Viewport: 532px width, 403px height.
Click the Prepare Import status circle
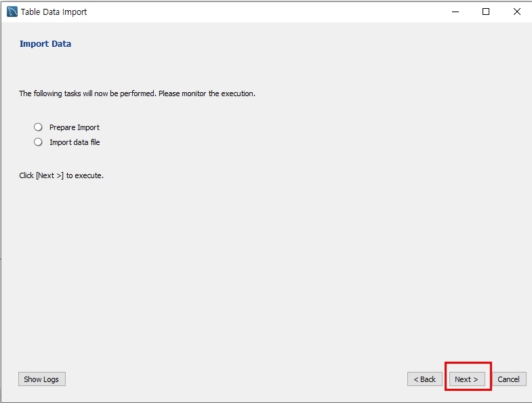(x=38, y=127)
